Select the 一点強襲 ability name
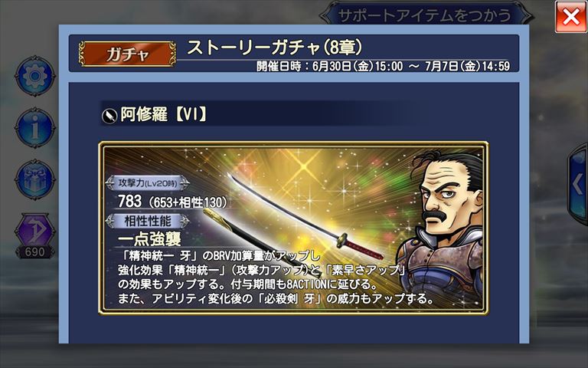Viewport: 588px width, 368px height. click(149, 239)
